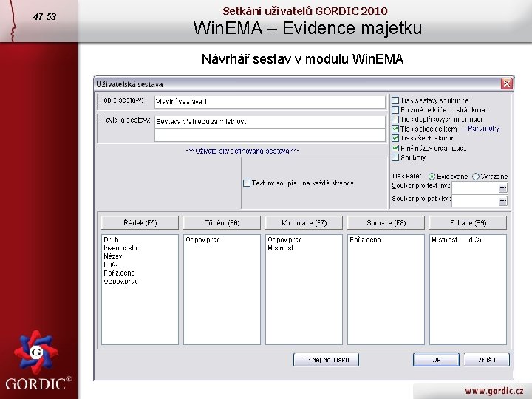Uncheck Plný název organizace checkbox
The image size is (532, 399).
(395, 148)
